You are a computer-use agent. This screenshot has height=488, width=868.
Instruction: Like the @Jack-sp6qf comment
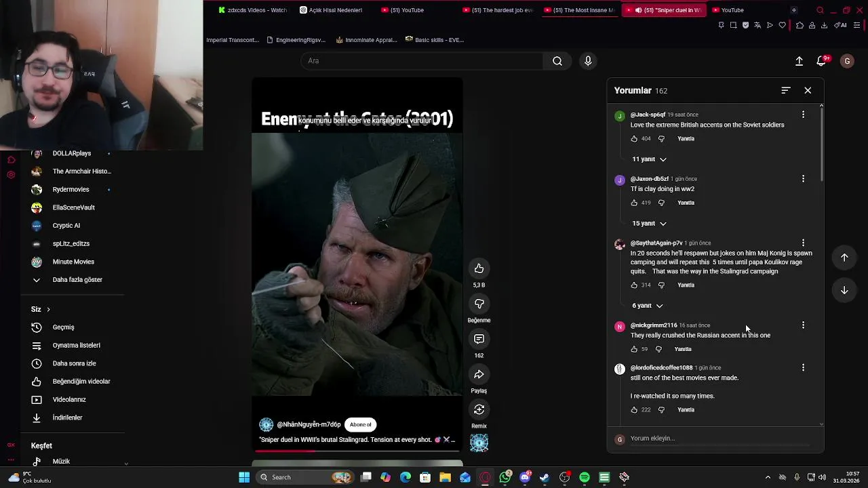(x=634, y=138)
